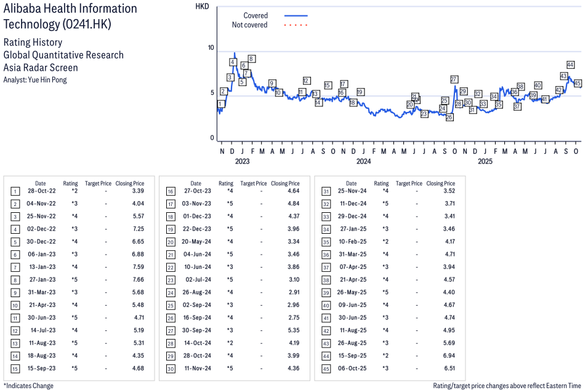588x390 pixels.
Task: Click chart marker 1 at the chart start
Action: (x=220, y=104)
